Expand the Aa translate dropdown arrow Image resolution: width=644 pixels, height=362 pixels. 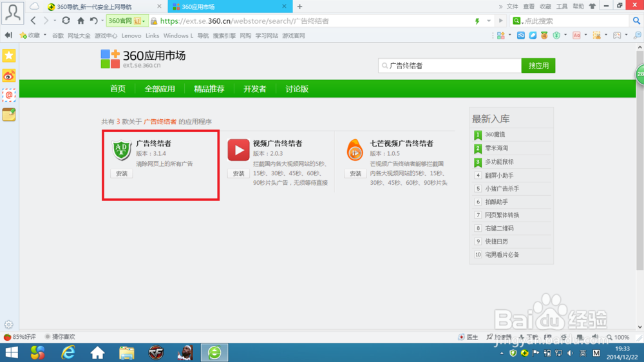585,35
